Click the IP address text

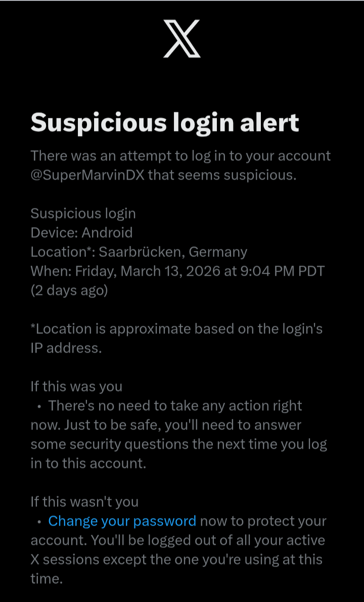(x=66, y=348)
